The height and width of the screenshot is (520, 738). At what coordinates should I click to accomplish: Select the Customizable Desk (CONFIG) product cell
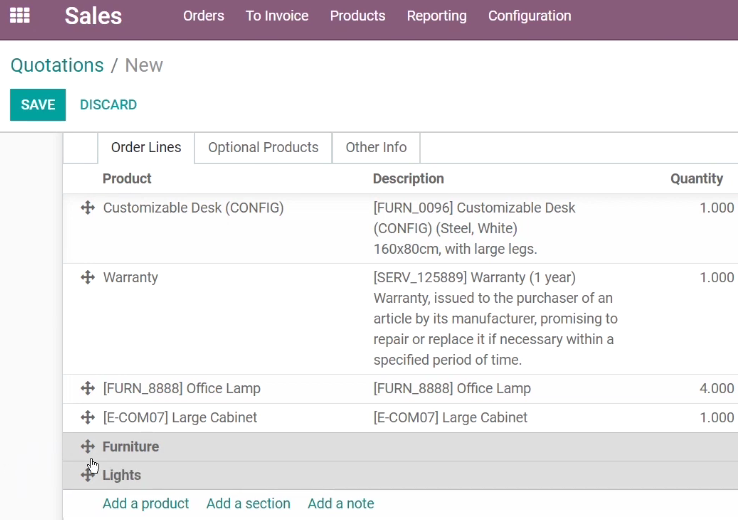(193, 208)
